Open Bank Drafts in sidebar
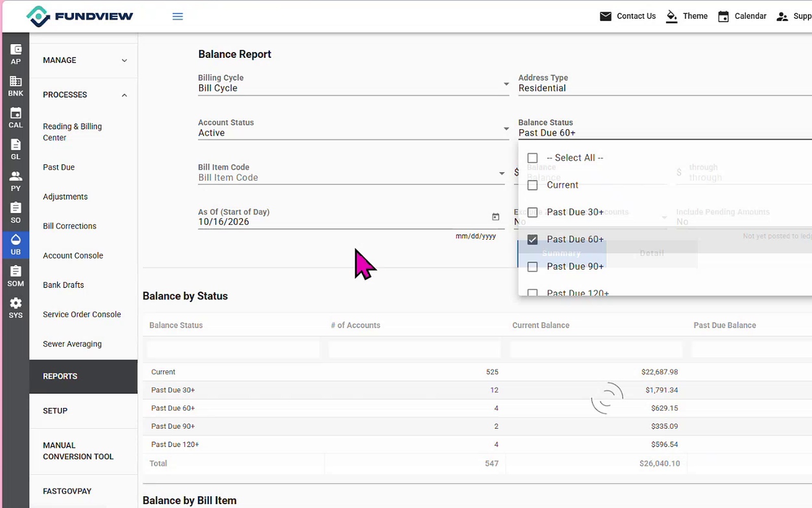Image resolution: width=812 pixels, height=508 pixels. tap(63, 285)
